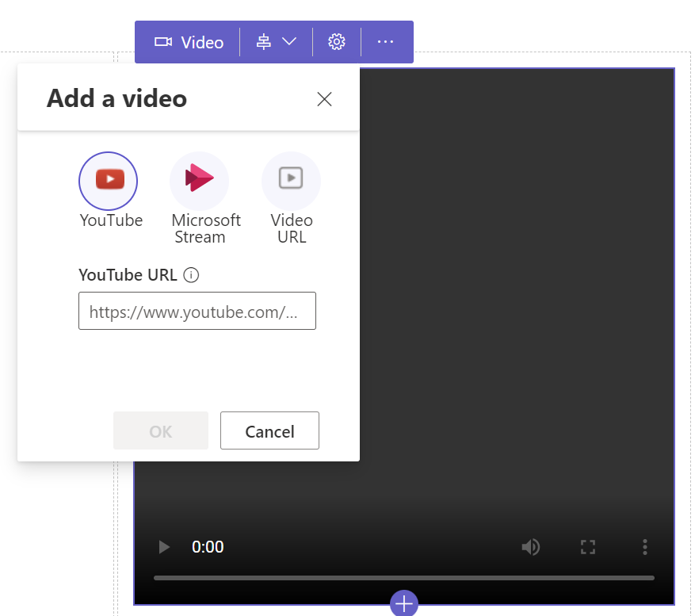Open video player overflow menu

coord(645,547)
